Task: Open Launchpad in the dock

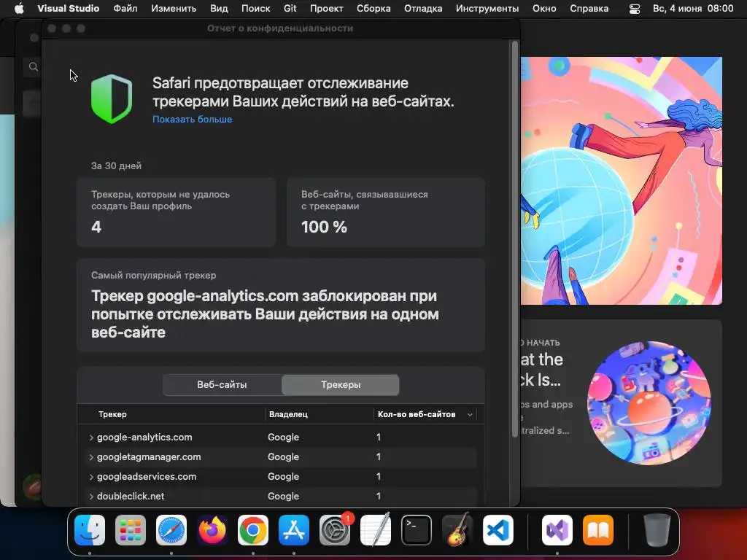Action: pyautogui.click(x=131, y=530)
